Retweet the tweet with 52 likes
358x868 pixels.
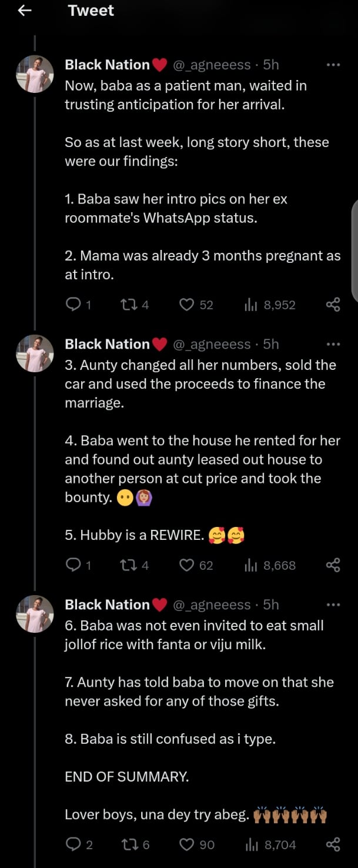pyautogui.click(x=128, y=304)
